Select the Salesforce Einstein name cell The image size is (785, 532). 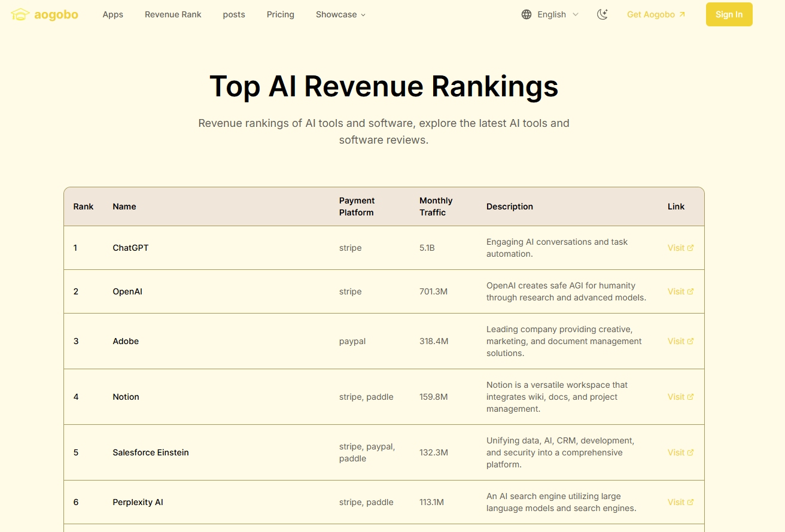[x=151, y=452]
